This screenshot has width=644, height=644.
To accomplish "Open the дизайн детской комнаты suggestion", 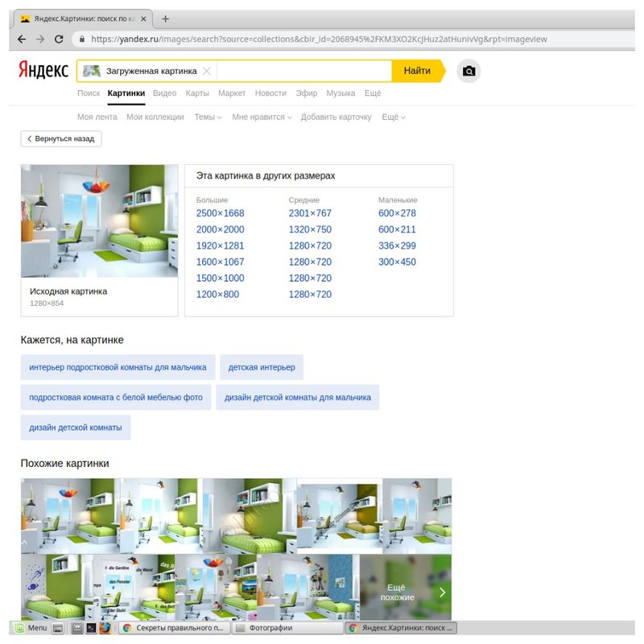I will pos(75,427).
